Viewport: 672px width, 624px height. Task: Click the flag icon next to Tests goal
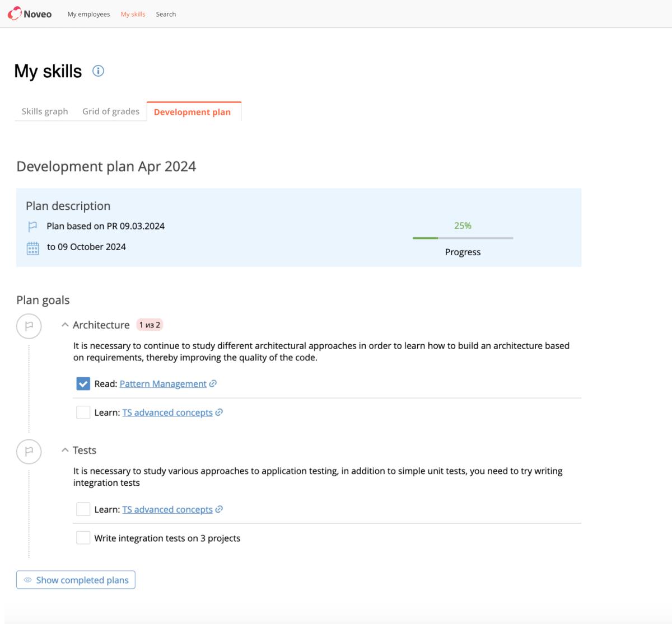click(x=29, y=451)
